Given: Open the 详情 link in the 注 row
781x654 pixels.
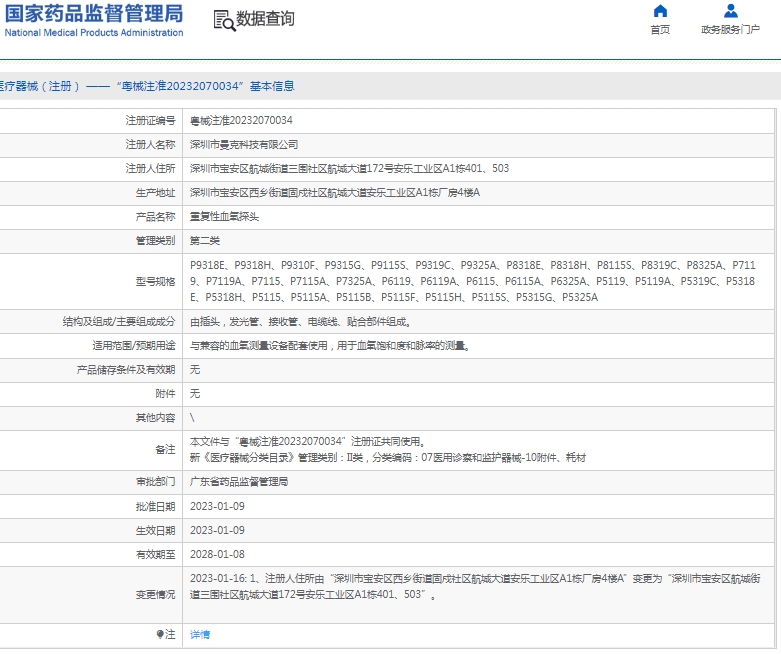Looking at the screenshot, I should pyautogui.click(x=200, y=635).
